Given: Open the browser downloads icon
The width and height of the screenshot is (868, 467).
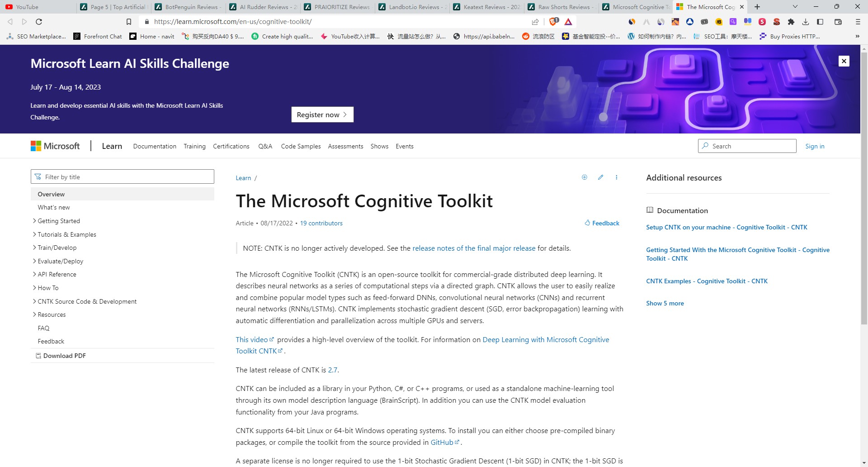Looking at the screenshot, I should [x=806, y=21].
